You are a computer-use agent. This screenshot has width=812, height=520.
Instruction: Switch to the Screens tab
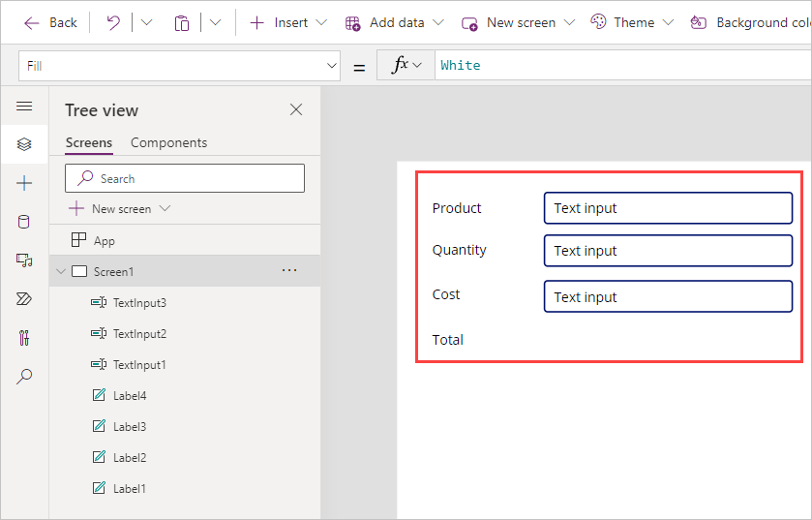pos(88,143)
